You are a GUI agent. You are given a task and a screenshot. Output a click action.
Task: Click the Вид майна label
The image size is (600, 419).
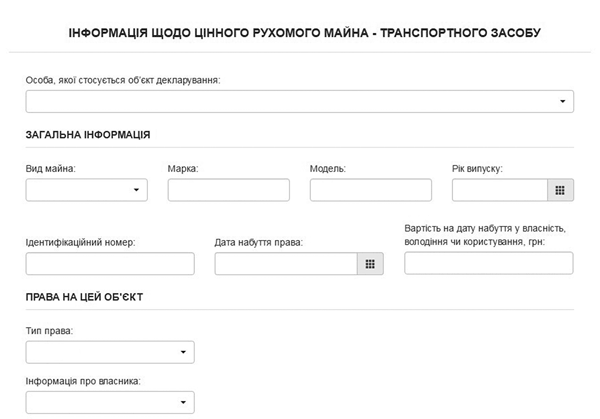50,168
